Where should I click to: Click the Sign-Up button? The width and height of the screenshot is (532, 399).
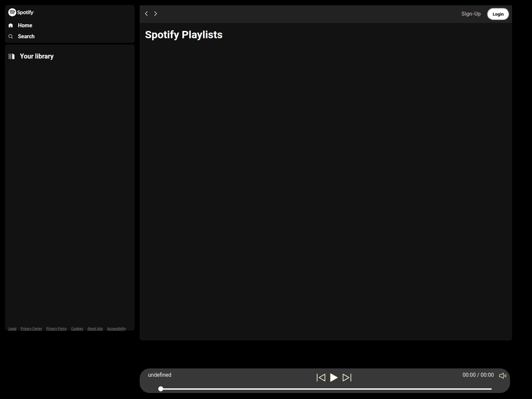point(471,14)
